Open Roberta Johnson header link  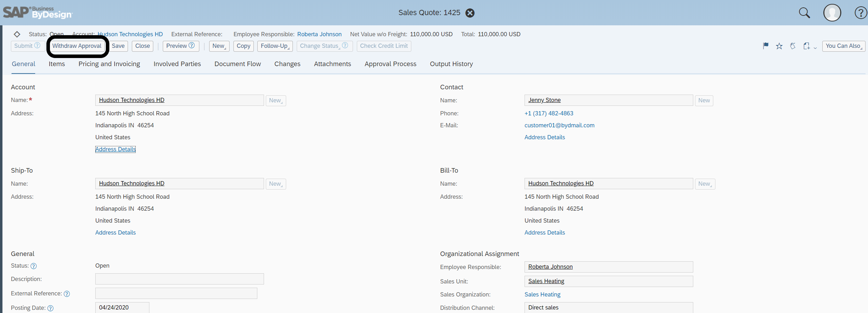coord(320,34)
